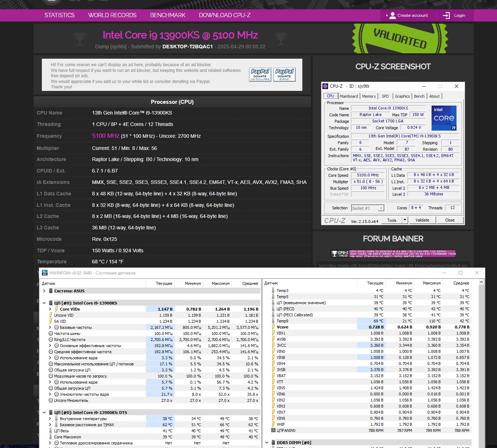Click the 150 Watts / 0.924 Volts value
Image resolution: width=497 pixels, height=448 pixels.
[x=118, y=250]
